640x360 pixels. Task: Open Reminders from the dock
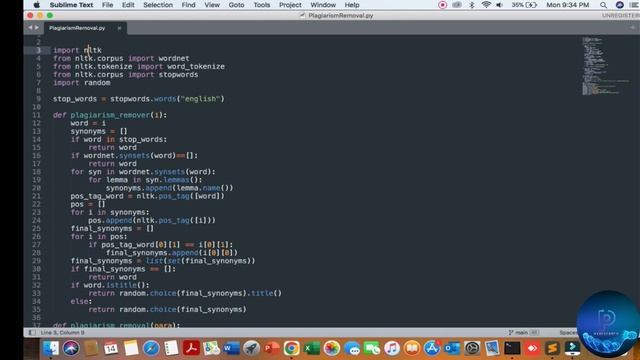(171, 348)
